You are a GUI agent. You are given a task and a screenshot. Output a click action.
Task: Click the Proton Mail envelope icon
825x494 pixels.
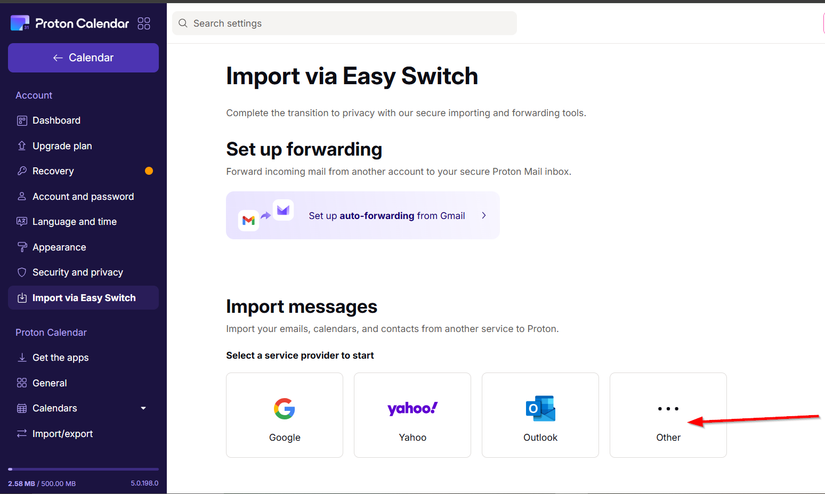(283, 210)
